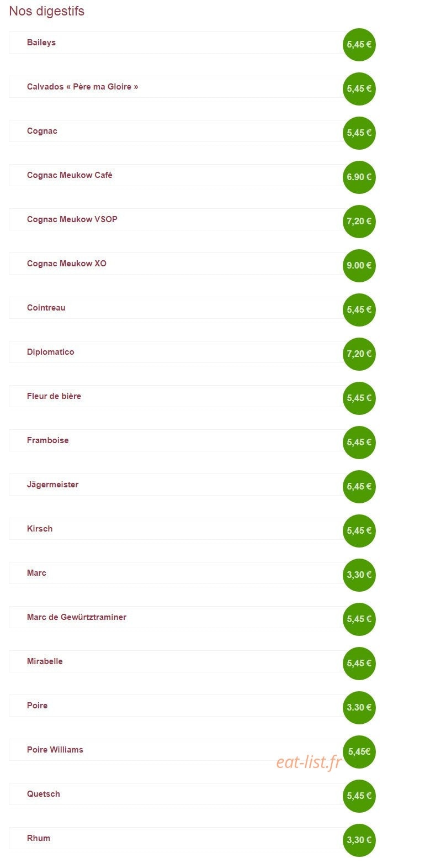Click the Jägermeister item name

53,485
